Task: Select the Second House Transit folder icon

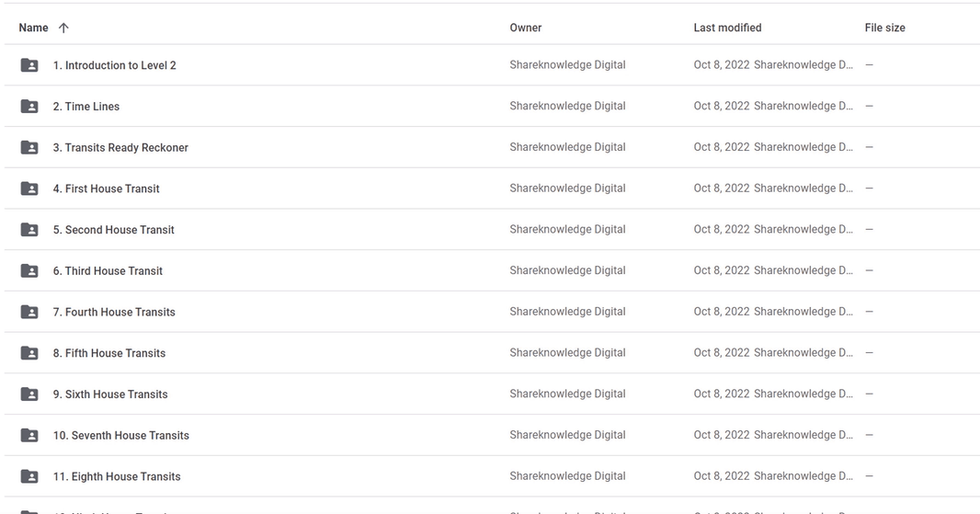Action: pyautogui.click(x=29, y=230)
